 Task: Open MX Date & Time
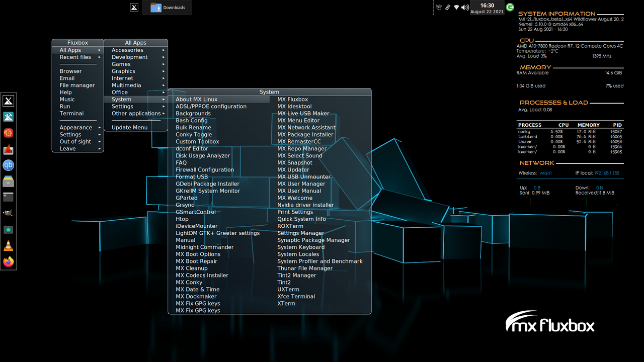coord(219,290)
